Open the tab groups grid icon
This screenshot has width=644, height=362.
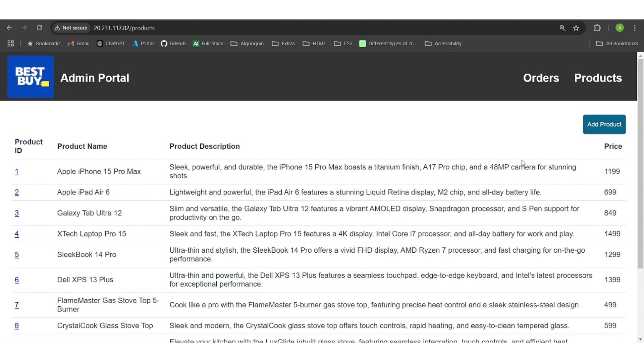coord(11,44)
